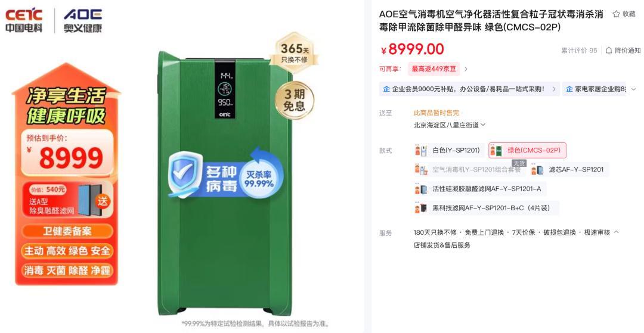Click the star 收藏 favorite icon
Image resolution: width=644 pixels, height=333 pixels.
616,14
